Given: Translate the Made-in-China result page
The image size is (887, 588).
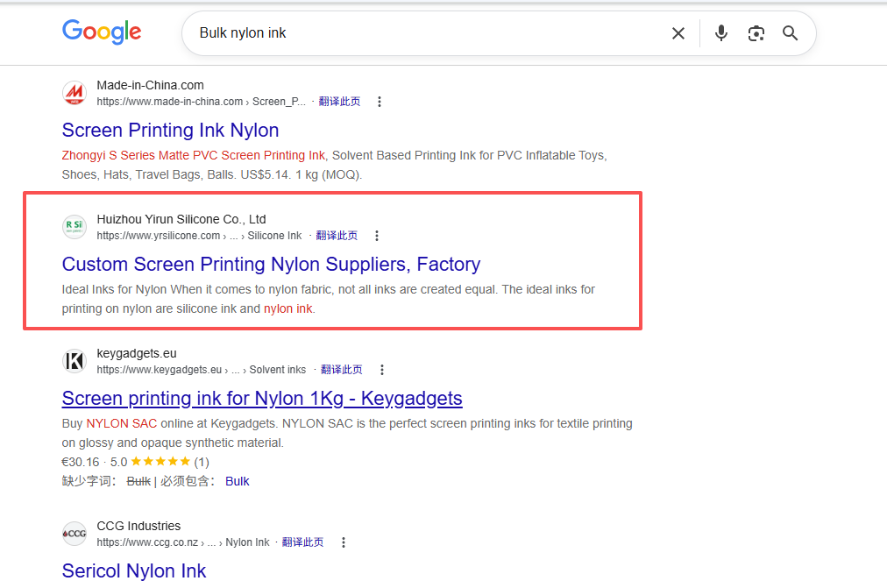Looking at the screenshot, I should [x=339, y=102].
